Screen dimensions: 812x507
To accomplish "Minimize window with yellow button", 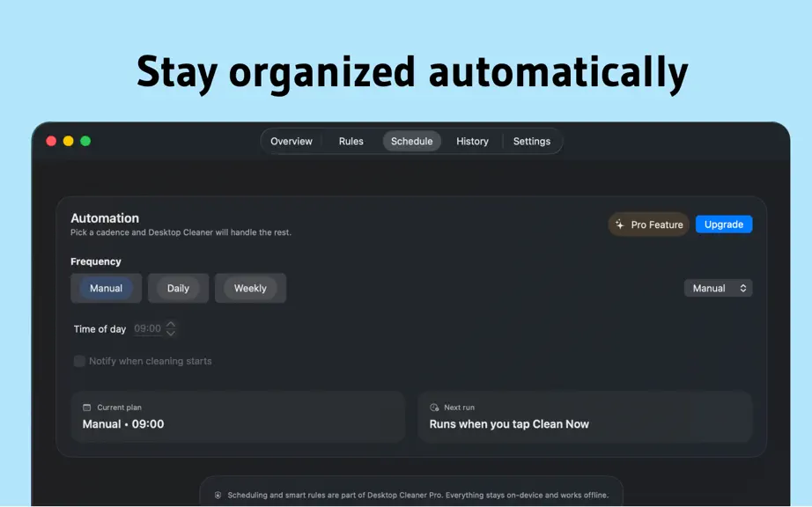I will coord(69,141).
